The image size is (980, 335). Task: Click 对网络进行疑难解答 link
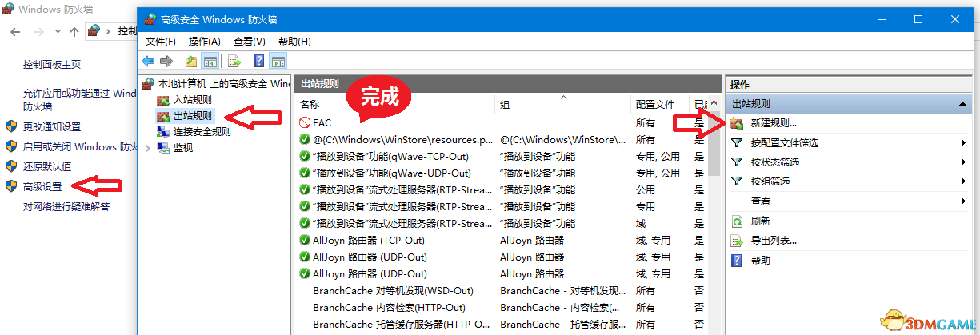(66, 206)
